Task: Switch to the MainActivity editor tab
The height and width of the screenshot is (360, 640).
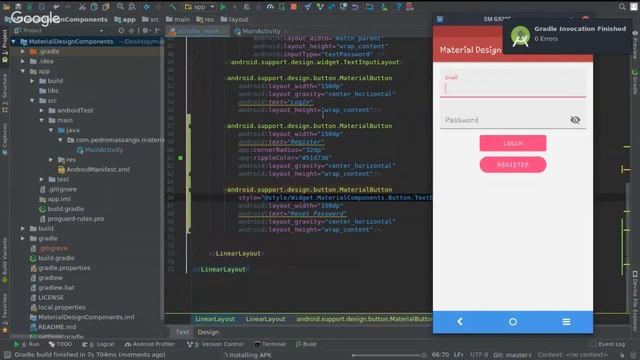Action: 260,31
